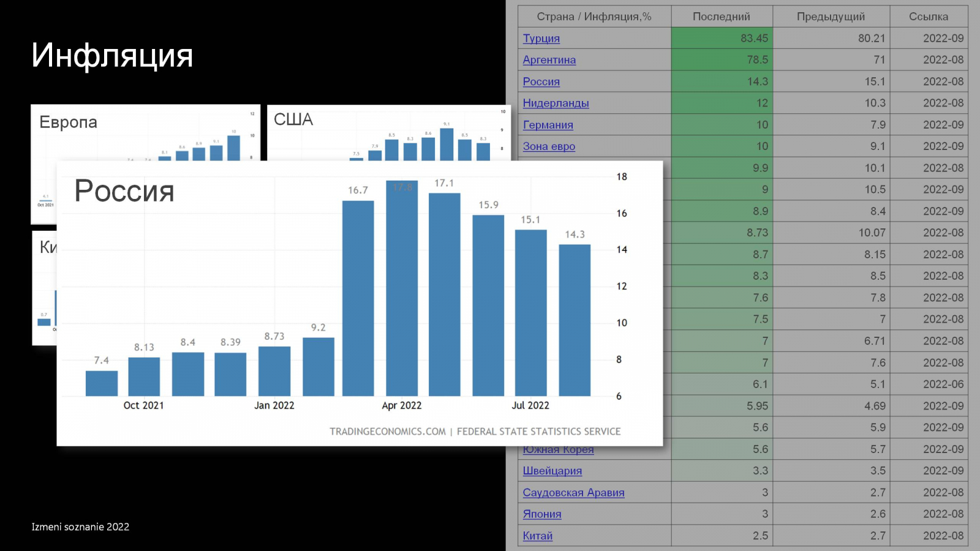Click the TRADINGECONOMICS.COM source caption
The height and width of the screenshot is (551, 980).
(x=475, y=432)
